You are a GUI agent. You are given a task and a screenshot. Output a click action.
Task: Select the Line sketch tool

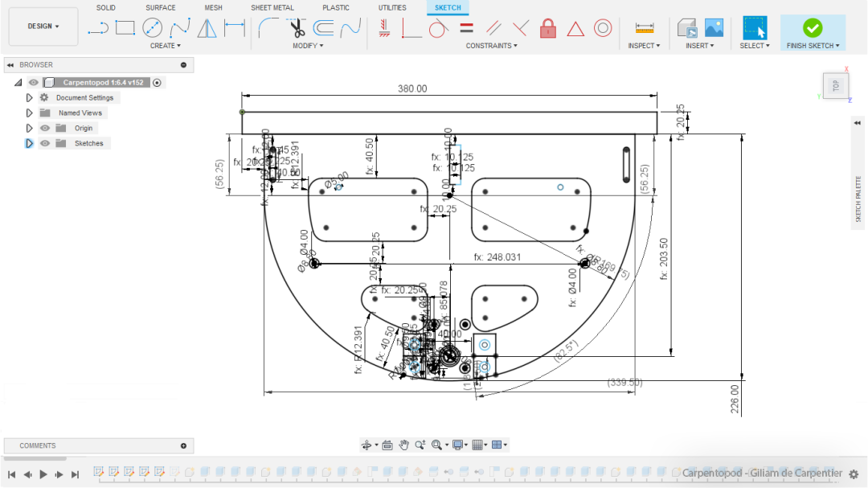pos(97,29)
